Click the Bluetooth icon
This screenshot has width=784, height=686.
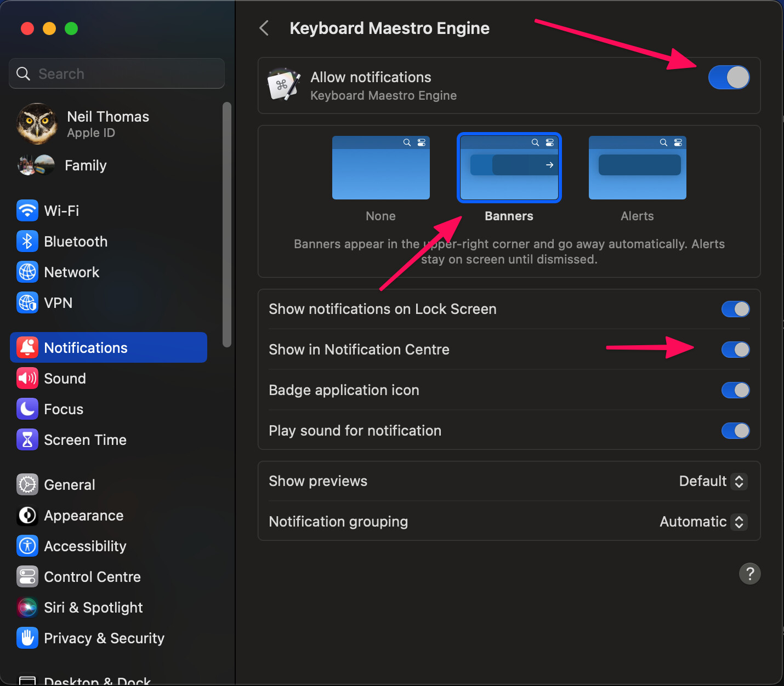(x=27, y=241)
